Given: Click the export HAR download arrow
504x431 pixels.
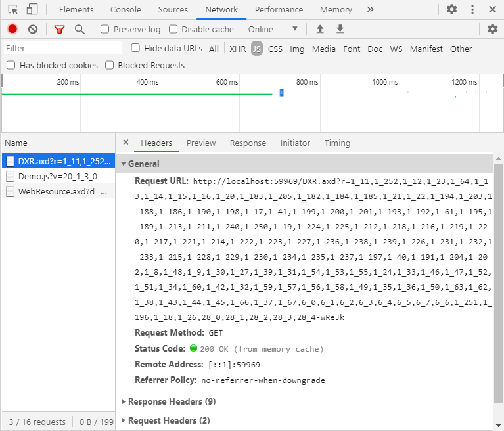Looking at the screenshot, I should coord(340,29).
